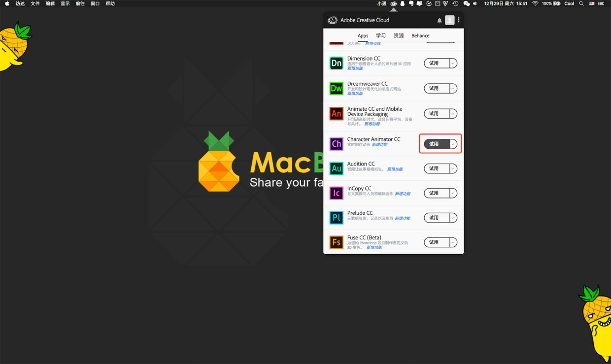Open the notifications bell in Creative Cloud
The image size is (611, 364).
(440, 21)
